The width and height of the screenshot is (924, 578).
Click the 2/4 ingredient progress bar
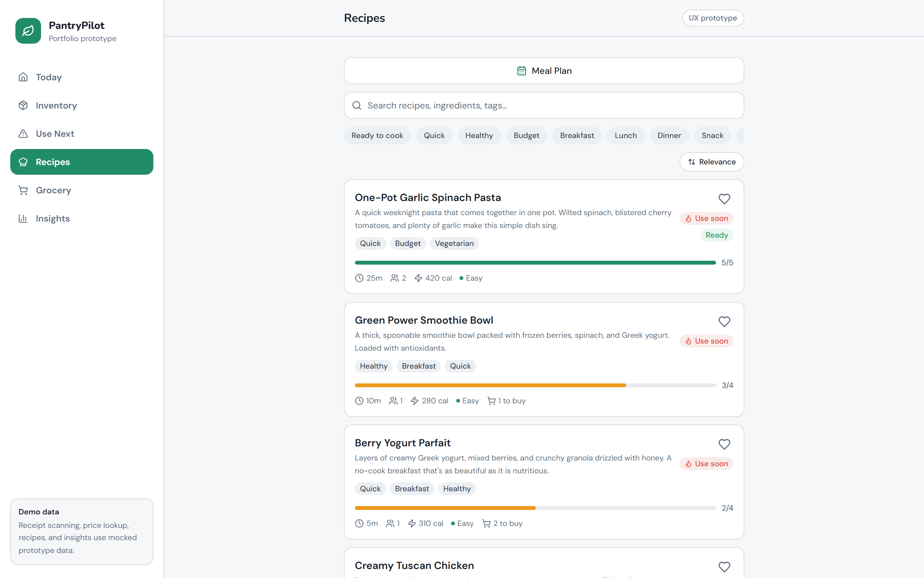535,508
